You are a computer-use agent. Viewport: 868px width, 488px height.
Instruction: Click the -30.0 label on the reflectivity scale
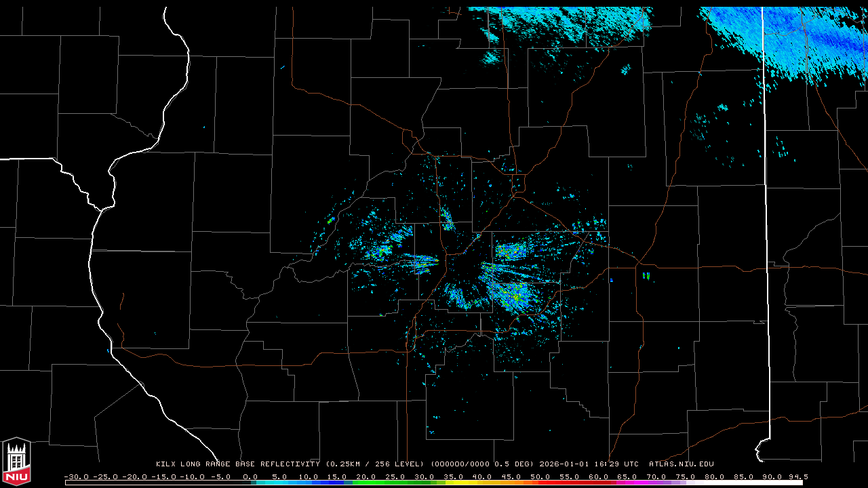tap(76, 476)
